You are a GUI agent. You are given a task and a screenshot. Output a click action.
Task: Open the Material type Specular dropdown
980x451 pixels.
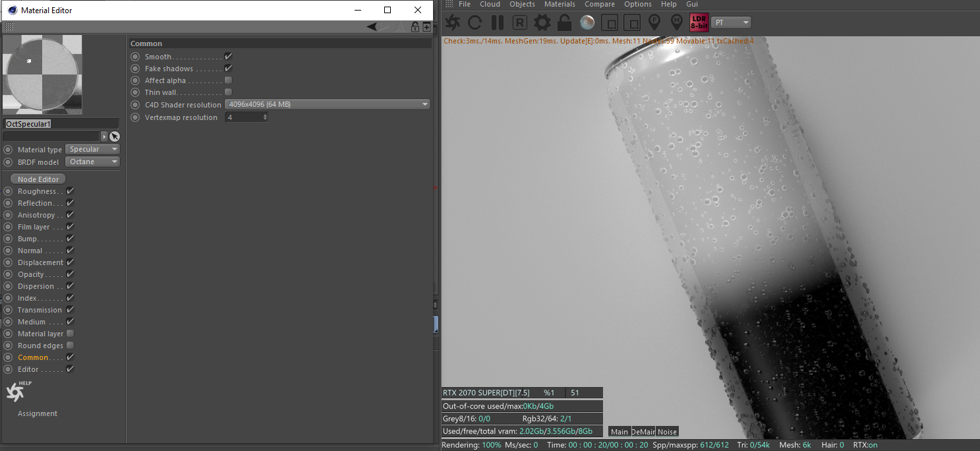(92, 150)
